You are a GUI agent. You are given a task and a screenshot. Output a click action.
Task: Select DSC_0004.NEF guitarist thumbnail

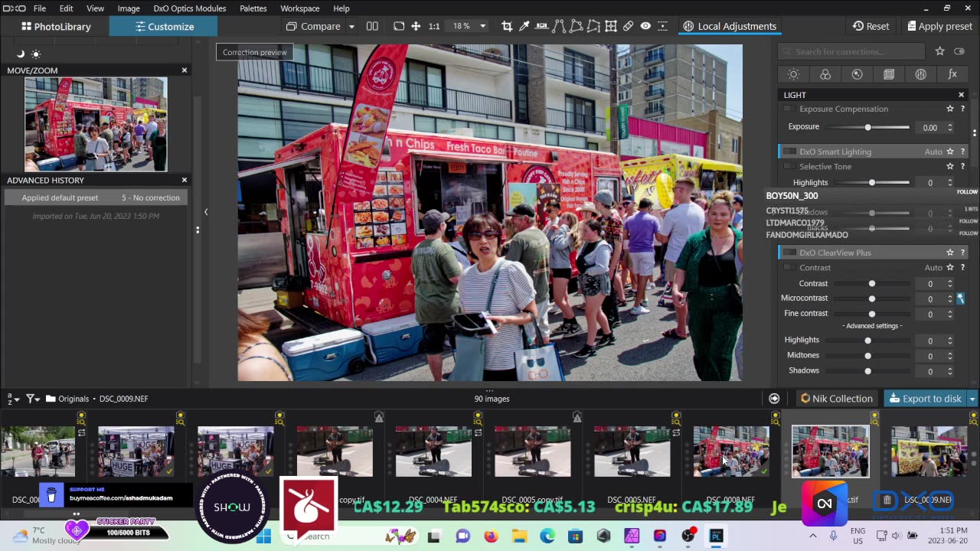[433, 452]
